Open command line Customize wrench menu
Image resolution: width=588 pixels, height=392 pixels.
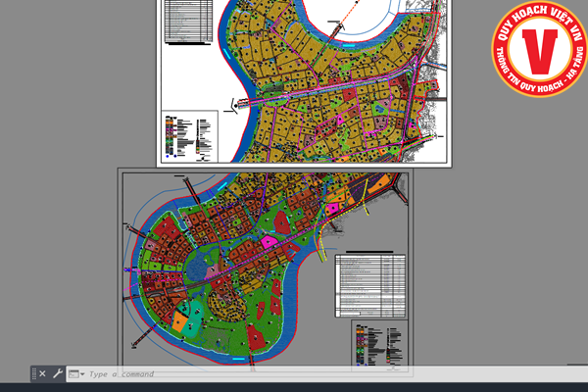click(57, 373)
